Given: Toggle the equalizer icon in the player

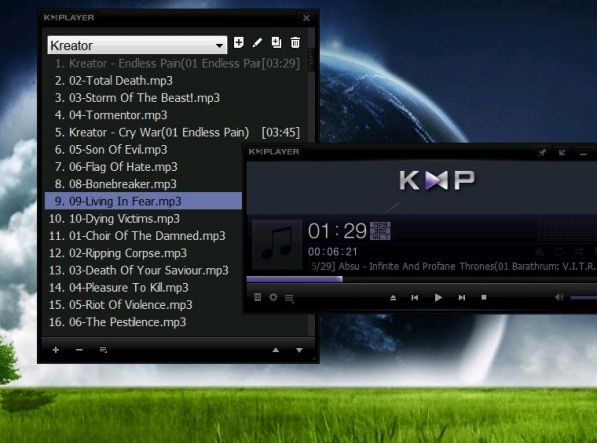Looking at the screenshot, I should tap(540, 252).
